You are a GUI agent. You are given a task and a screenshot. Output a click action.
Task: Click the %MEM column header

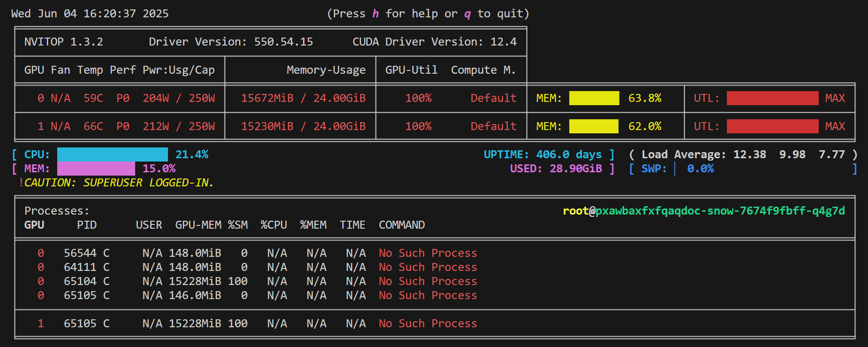point(313,225)
